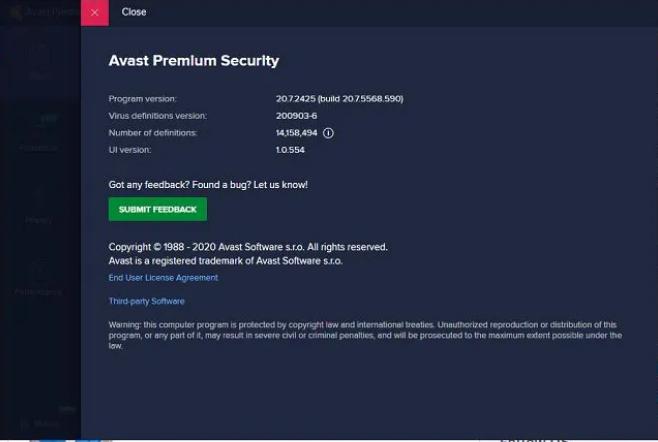Click the "Got any feedback?" text
This screenshot has width=658, height=442.
point(207,185)
